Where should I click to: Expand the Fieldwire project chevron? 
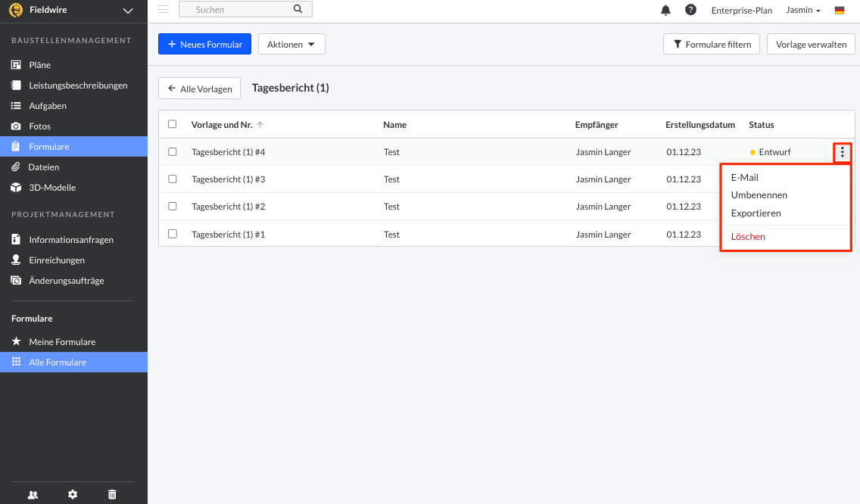click(127, 11)
